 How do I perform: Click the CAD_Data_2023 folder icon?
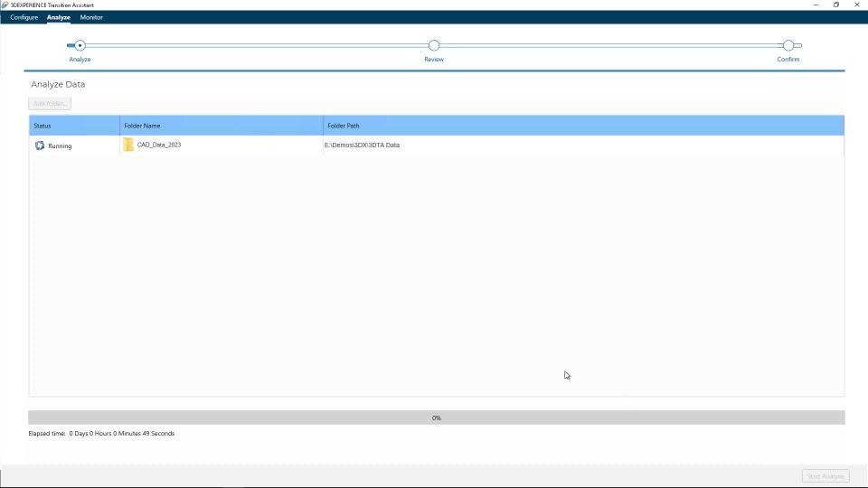tap(128, 145)
